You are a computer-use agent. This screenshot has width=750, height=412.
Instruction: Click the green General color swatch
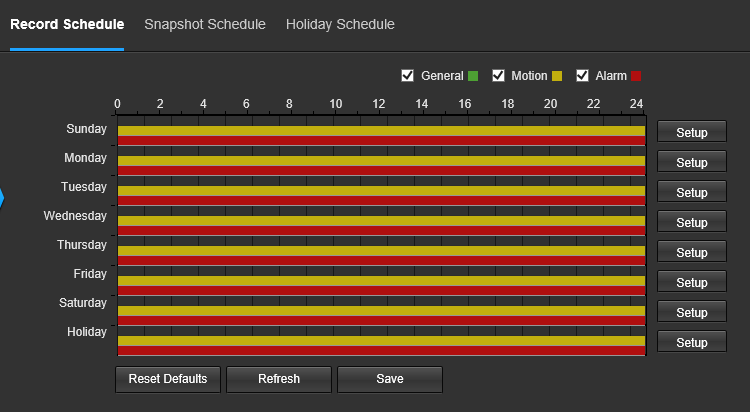click(x=473, y=76)
